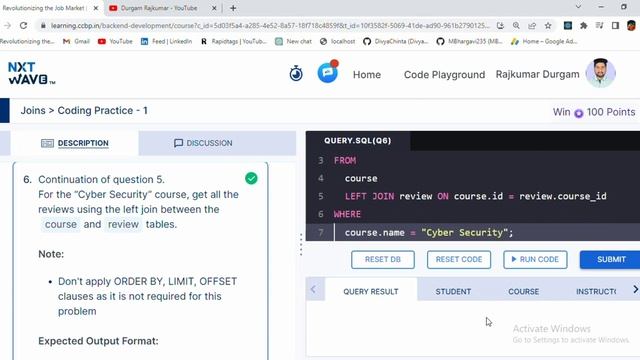640x360 pixels.
Task: Open the new tab with plus button
Action: pos(233,8)
